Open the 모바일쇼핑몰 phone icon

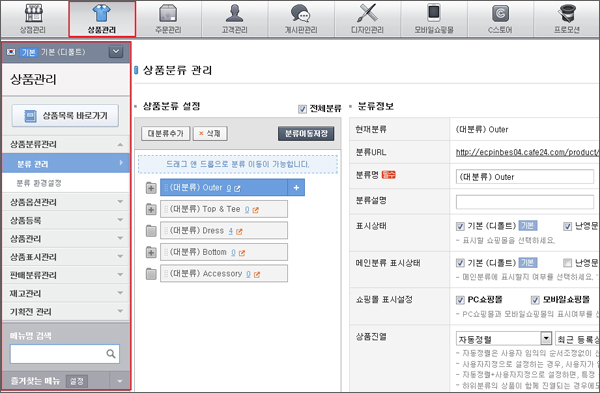tap(434, 13)
